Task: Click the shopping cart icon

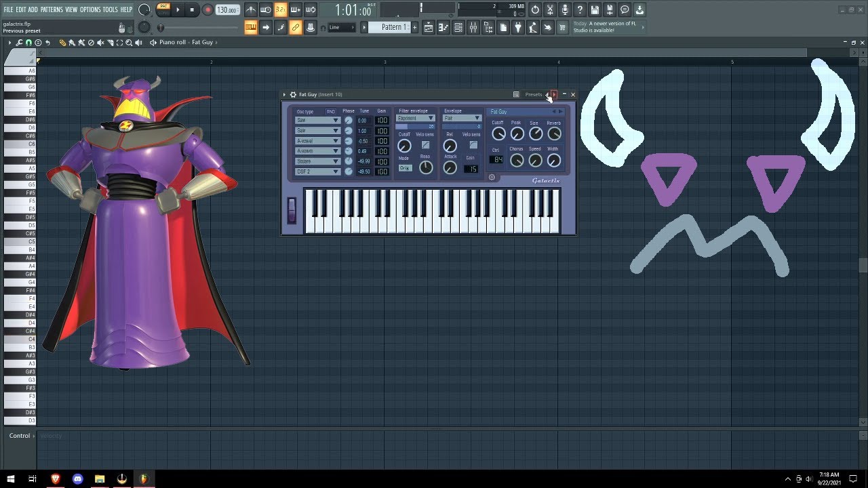Action: tap(562, 27)
